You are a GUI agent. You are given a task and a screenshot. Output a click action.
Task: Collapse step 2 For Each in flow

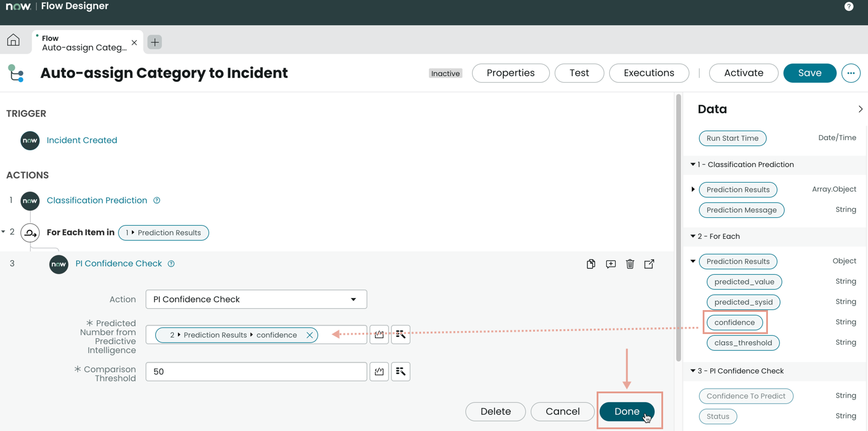click(x=4, y=232)
